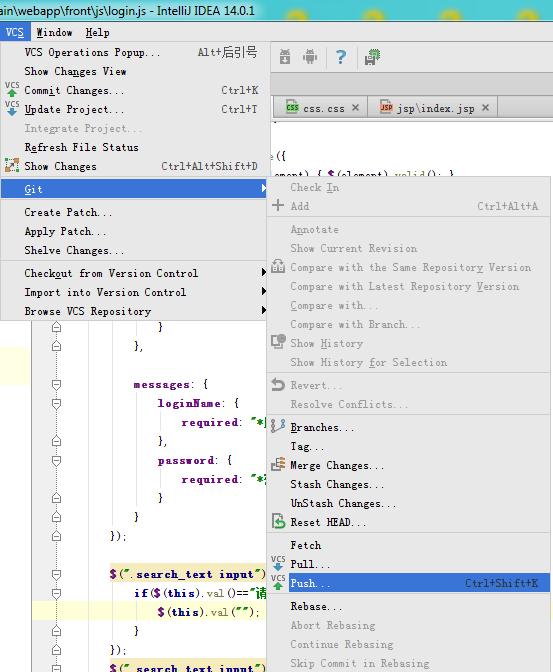Viewport: 553px width, 672px height.
Task: Click the messages keyword in code
Action: [161, 384]
